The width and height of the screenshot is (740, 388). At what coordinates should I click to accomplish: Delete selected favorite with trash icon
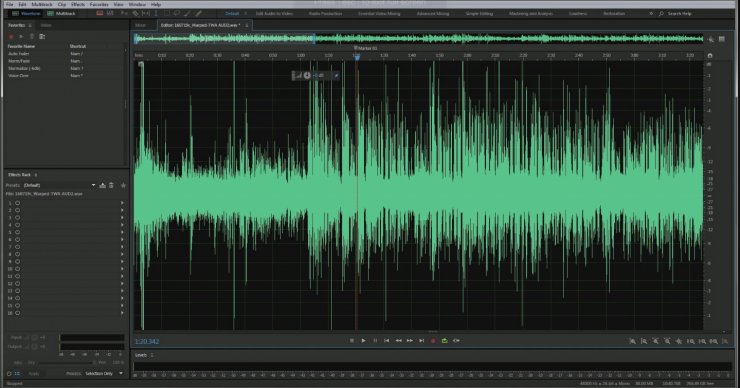32,36
